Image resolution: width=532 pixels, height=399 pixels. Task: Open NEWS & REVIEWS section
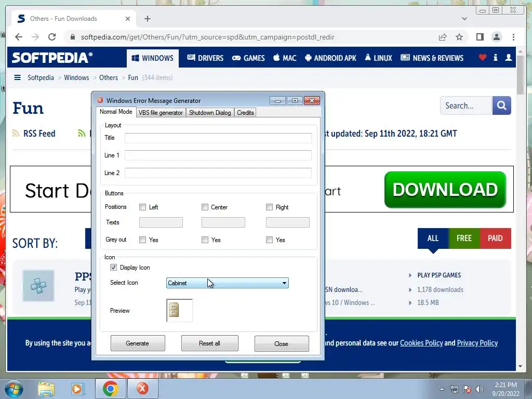pos(432,58)
